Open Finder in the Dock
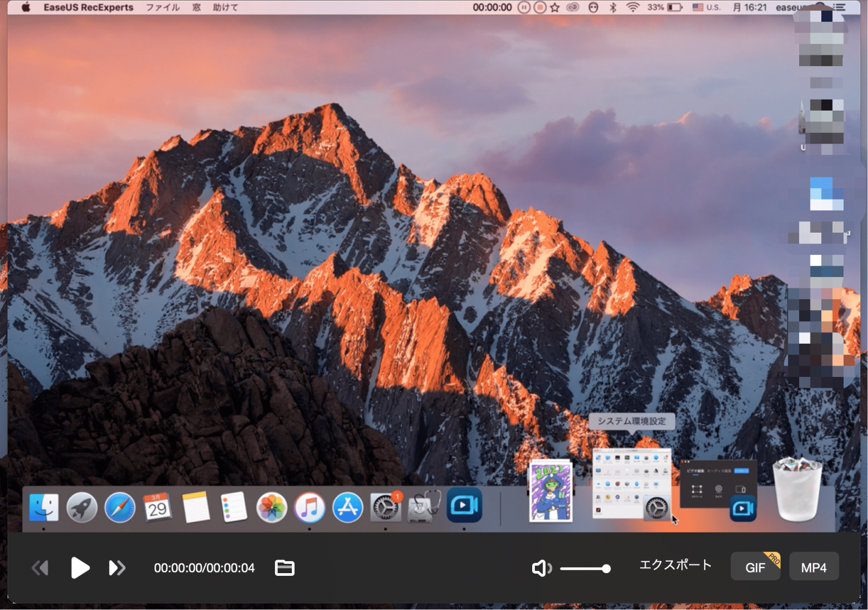Viewport: 868px width, 610px height. [x=43, y=508]
